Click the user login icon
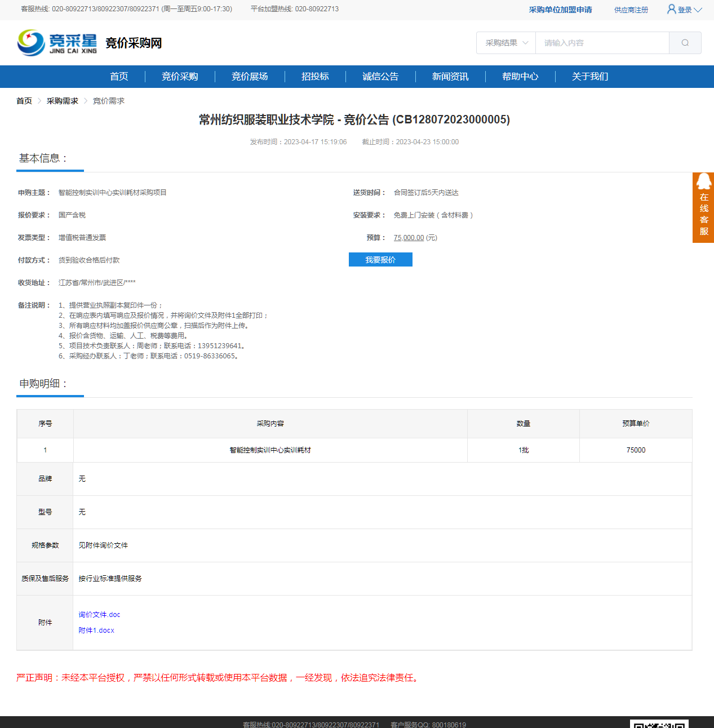 [671, 9]
